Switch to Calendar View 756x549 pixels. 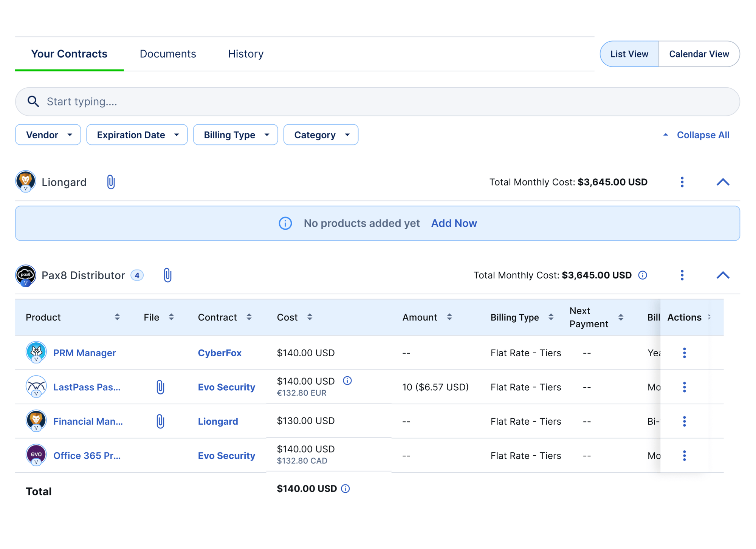click(x=699, y=54)
